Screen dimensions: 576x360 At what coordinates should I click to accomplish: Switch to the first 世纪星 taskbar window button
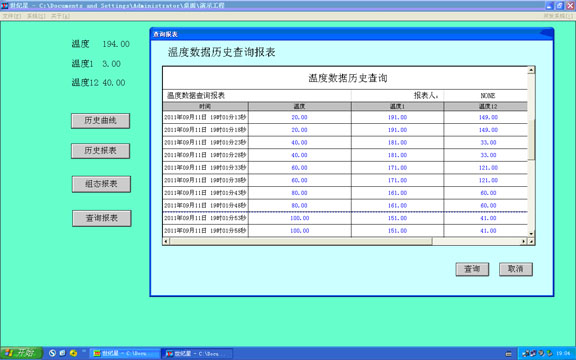point(125,353)
